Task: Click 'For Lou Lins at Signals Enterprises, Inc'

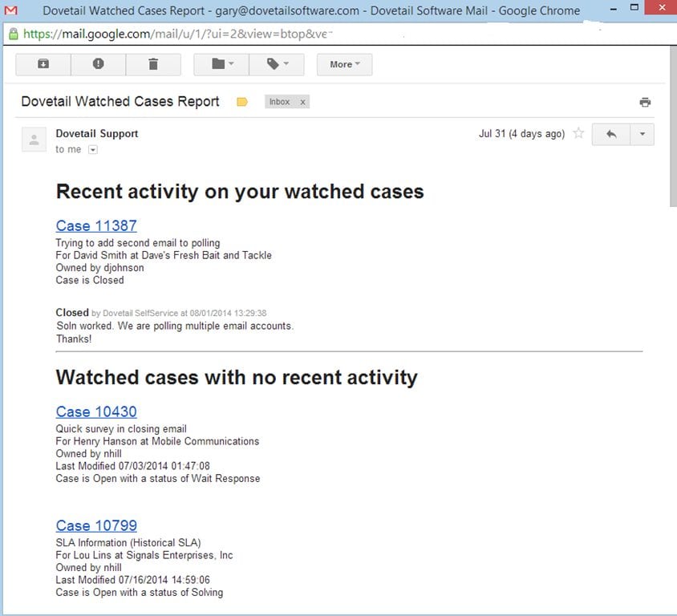Action: [144, 555]
